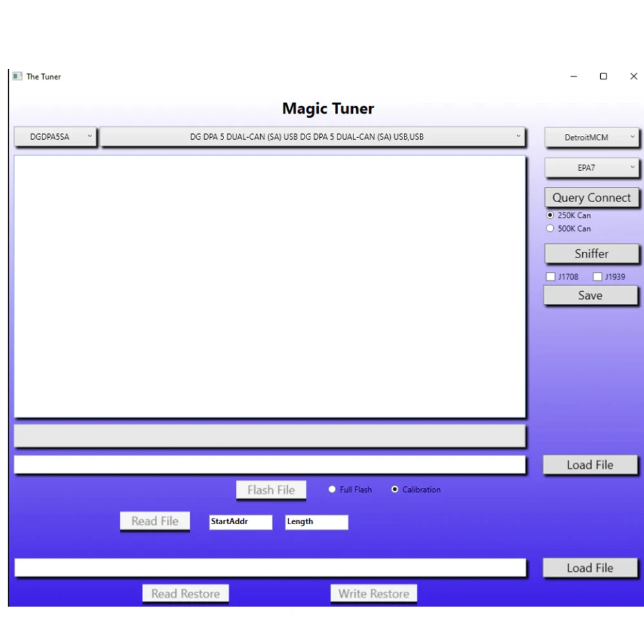
Task: Click the Flash File button
Action: (270, 489)
